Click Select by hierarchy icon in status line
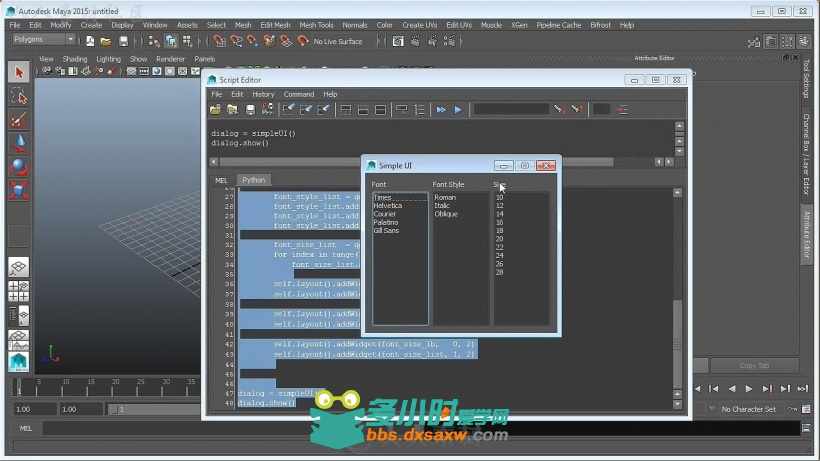 [x=154, y=41]
